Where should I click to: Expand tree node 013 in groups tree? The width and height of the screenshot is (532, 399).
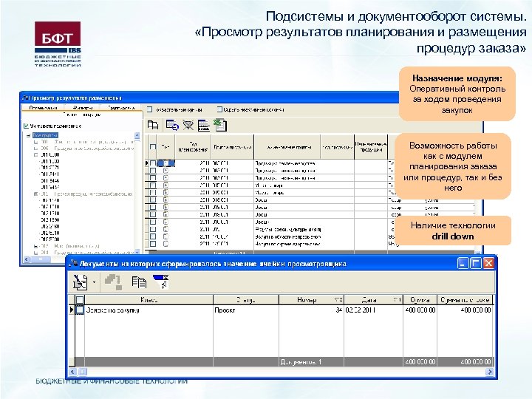point(35,246)
